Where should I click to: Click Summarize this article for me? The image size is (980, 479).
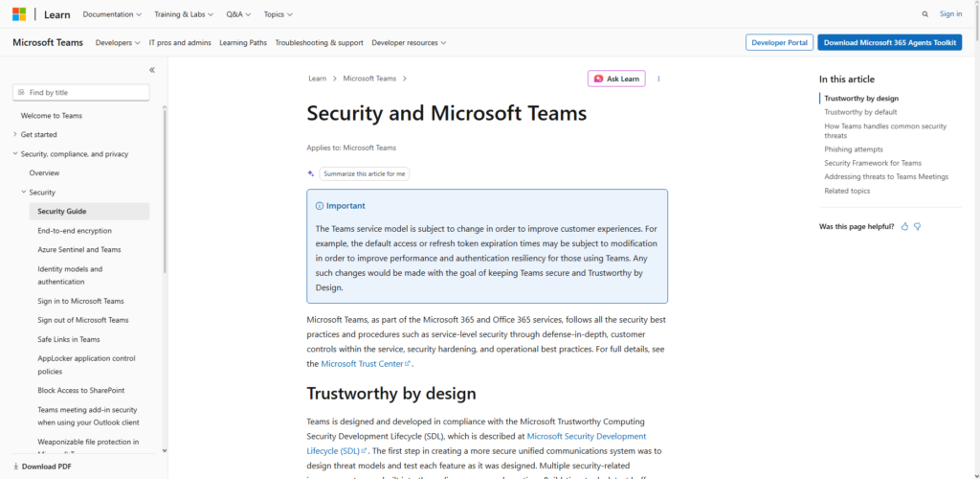[365, 173]
